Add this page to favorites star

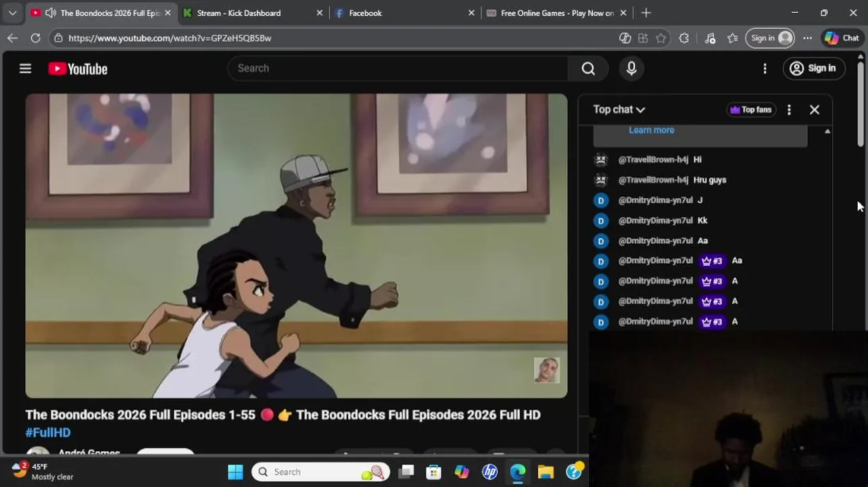pyautogui.click(x=661, y=38)
